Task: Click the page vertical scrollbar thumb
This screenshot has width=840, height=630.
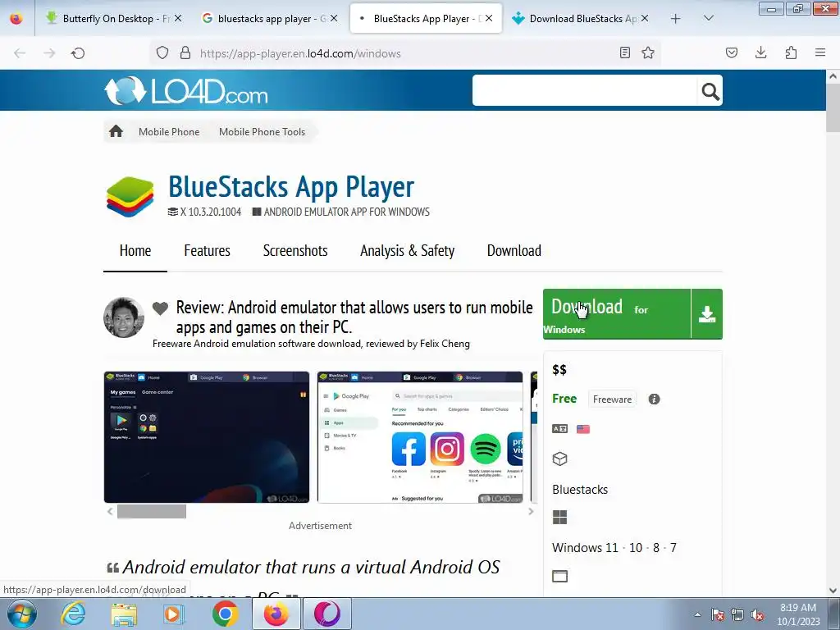Action: tap(833, 107)
